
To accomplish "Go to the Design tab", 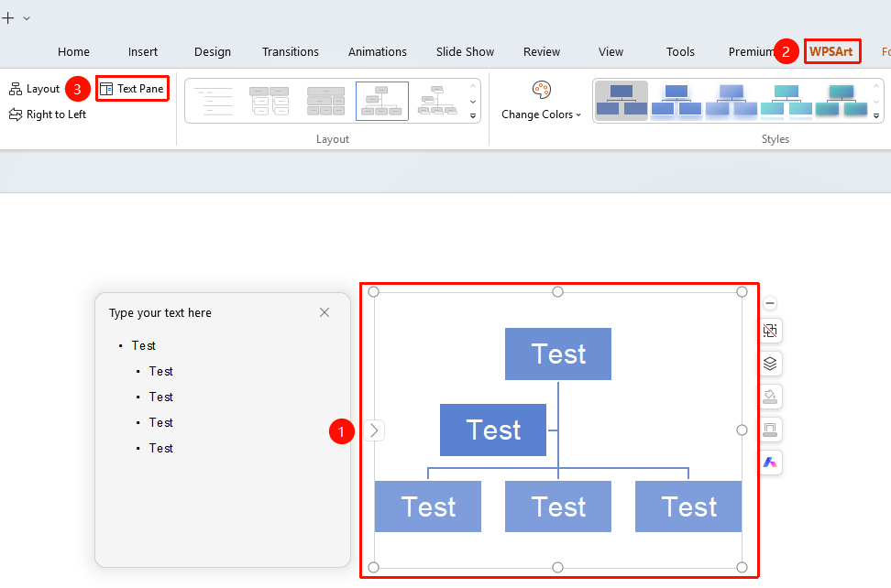I will coord(213,51).
